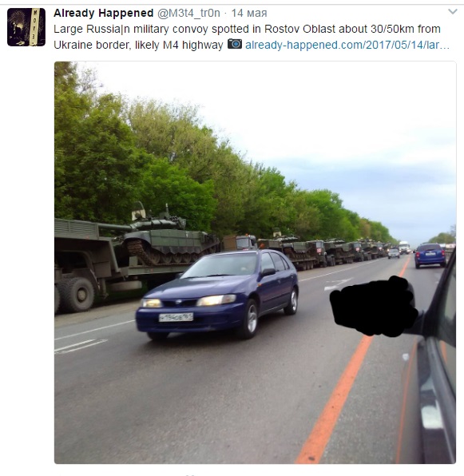Expand the tweet options chevron menu

point(453,12)
